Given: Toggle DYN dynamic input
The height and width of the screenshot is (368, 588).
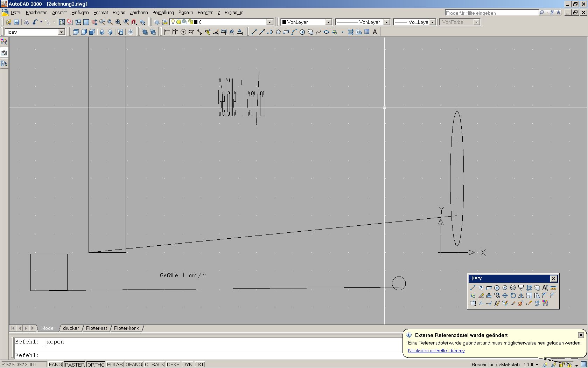Looking at the screenshot, I should 187,364.
